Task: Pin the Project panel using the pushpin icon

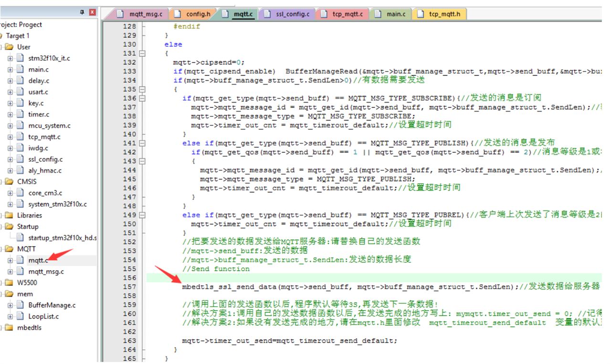Action: [82, 12]
